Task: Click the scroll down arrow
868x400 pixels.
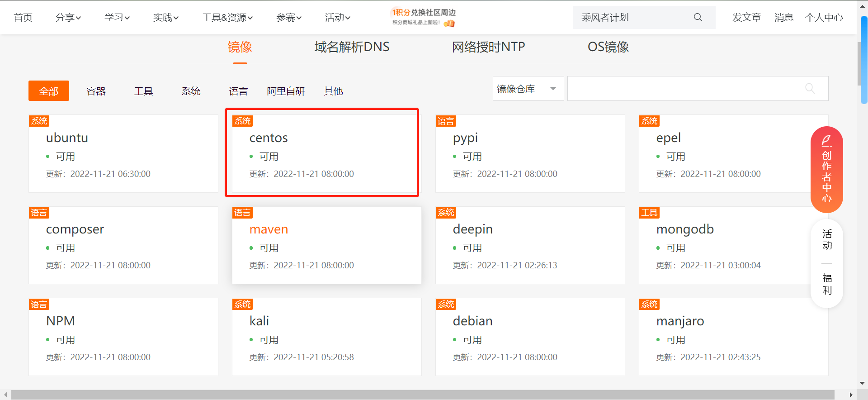Action: tap(862, 383)
